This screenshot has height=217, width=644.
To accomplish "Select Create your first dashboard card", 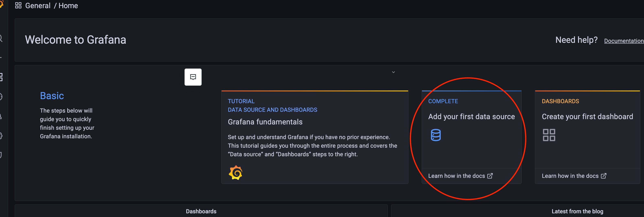I will 587,137.
